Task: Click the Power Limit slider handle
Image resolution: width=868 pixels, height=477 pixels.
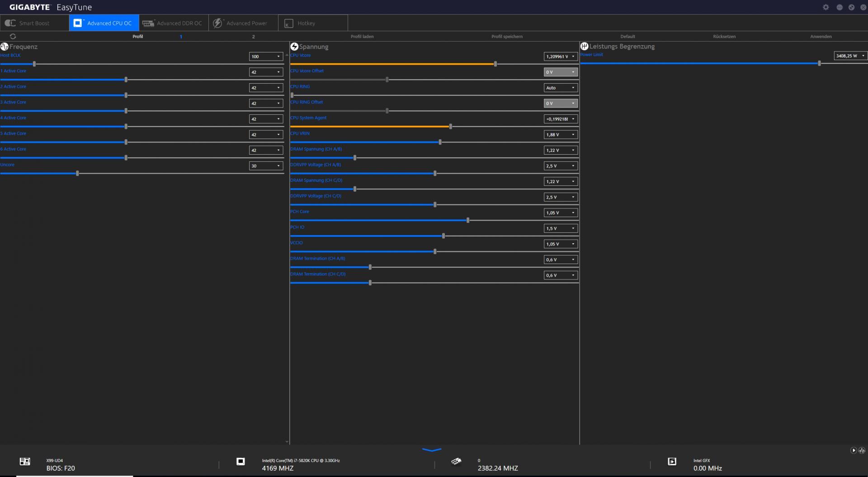Action: (x=819, y=63)
